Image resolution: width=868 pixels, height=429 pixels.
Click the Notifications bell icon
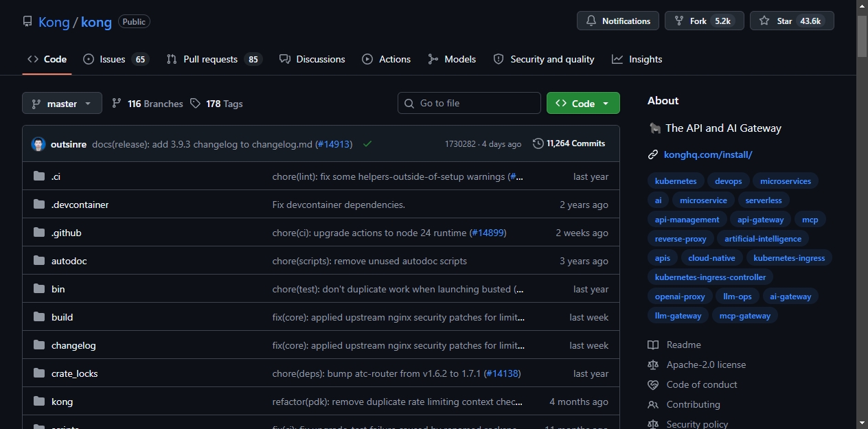tap(591, 21)
